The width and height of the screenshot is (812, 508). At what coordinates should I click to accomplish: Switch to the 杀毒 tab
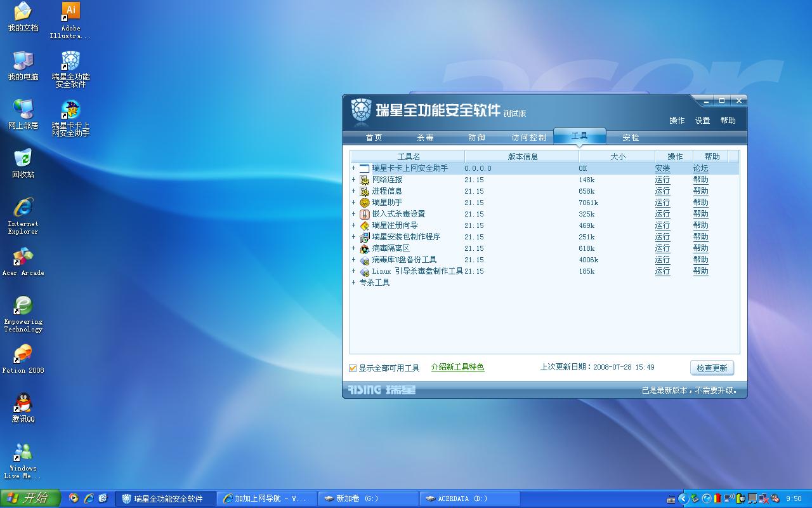point(426,138)
